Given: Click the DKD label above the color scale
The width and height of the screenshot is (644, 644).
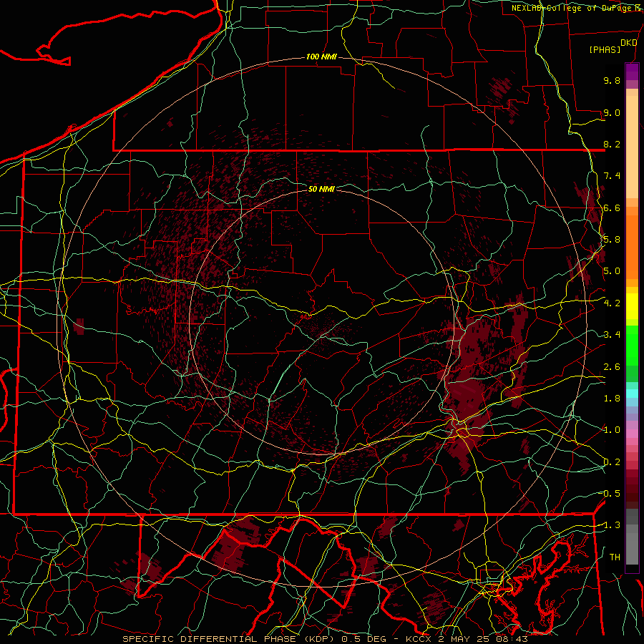Looking at the screenshot, I should pos(629,43).
